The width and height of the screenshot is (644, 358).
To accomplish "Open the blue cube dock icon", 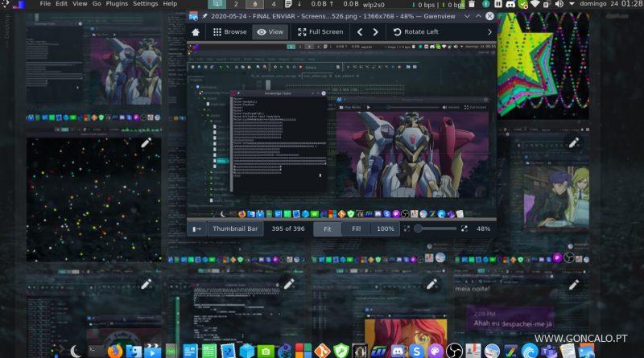I will (x=247, y=352).
